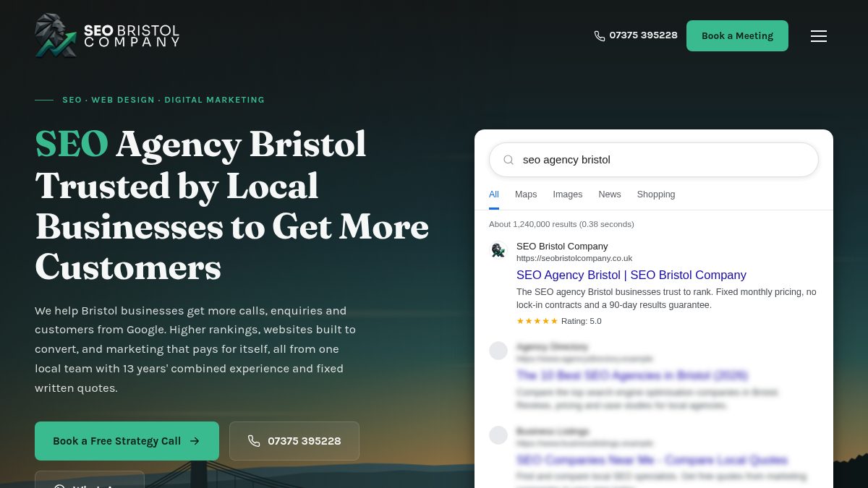
Task: Switch to the Images tab
Action: (568, 194)
